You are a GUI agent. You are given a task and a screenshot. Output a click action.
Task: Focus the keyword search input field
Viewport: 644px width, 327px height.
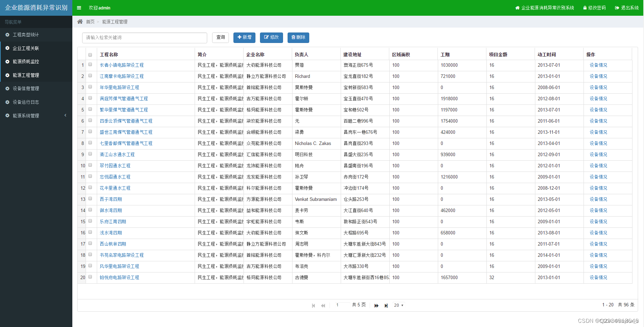[x=145, y=38]
